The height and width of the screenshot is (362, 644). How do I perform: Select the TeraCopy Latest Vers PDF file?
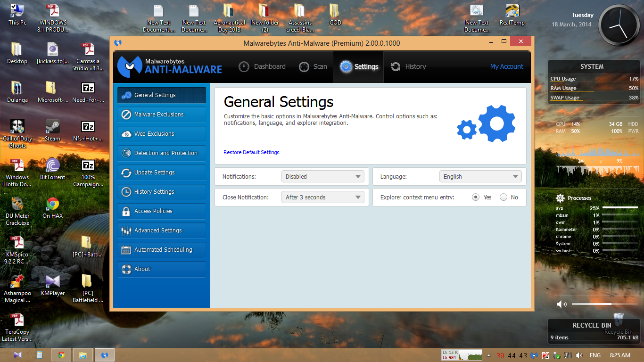(17, 327)
